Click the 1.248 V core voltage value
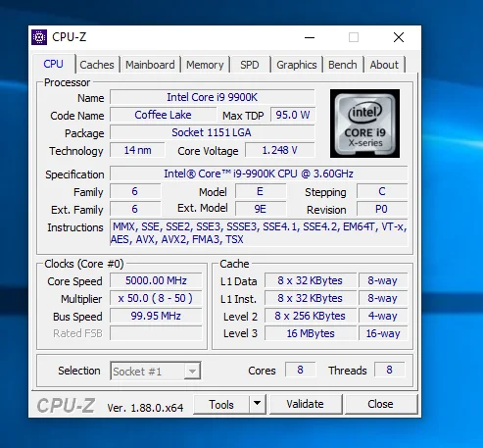The image size is (483, 448). (x=280, y=150)
